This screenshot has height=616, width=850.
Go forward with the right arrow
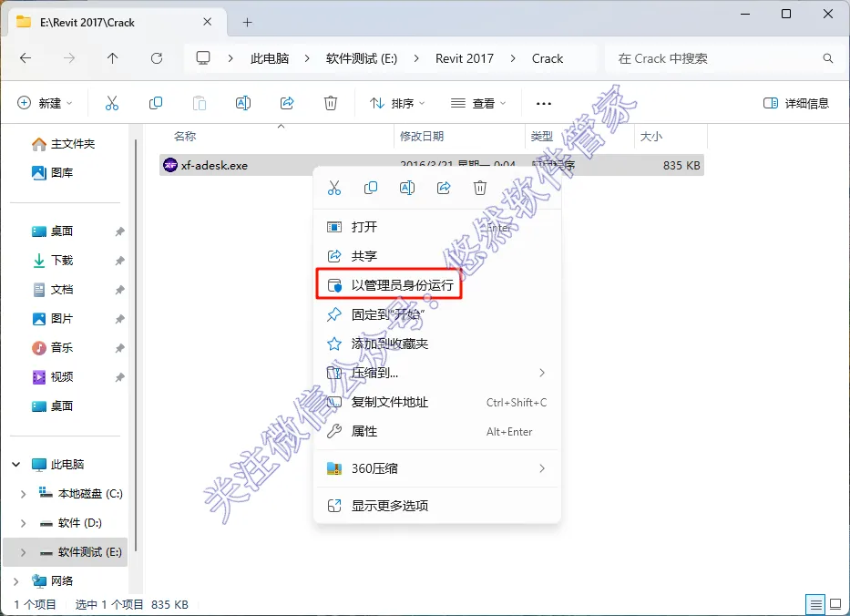(69, 58)
